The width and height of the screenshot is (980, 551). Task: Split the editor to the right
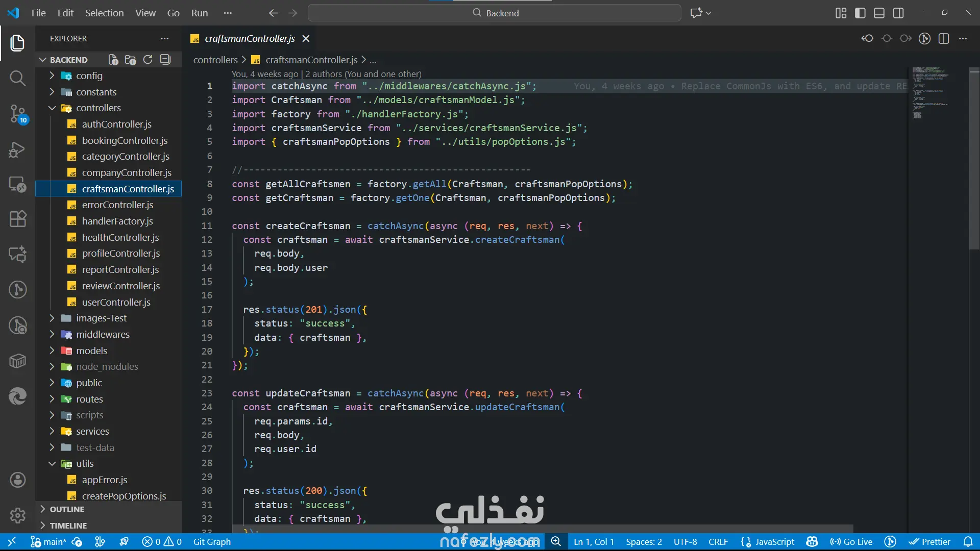(x=944, y=39)
